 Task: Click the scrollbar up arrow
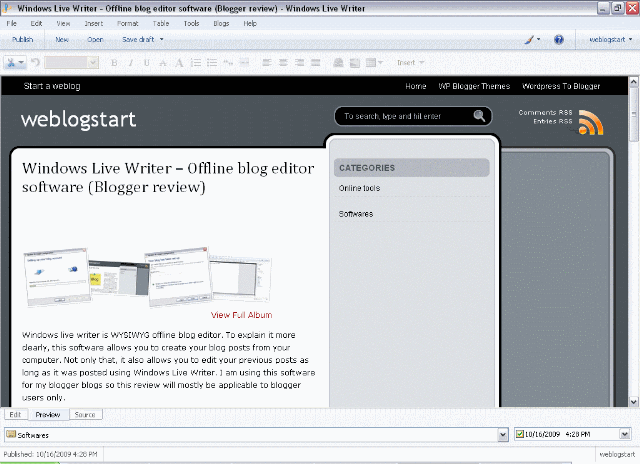click(x=633, y=82)
